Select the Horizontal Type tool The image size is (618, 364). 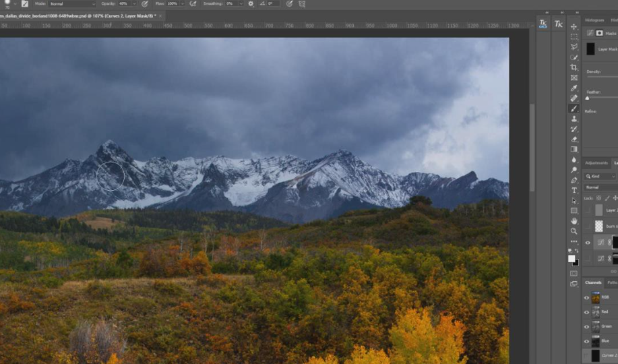[x=574, y=191]
